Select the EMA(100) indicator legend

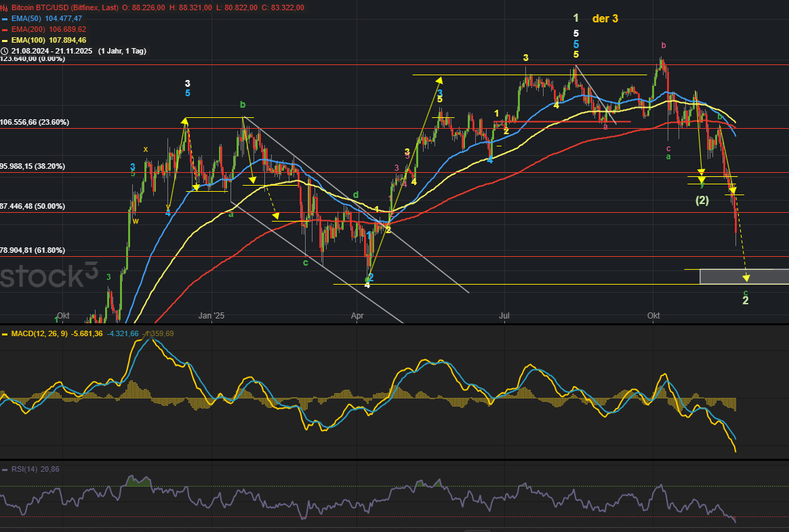click(49, 40)
